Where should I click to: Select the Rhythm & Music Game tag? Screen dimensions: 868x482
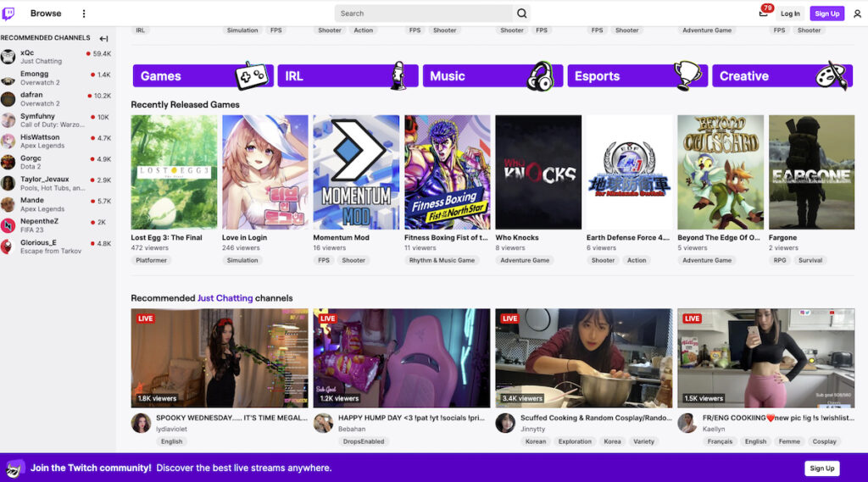tap(442, 260)
